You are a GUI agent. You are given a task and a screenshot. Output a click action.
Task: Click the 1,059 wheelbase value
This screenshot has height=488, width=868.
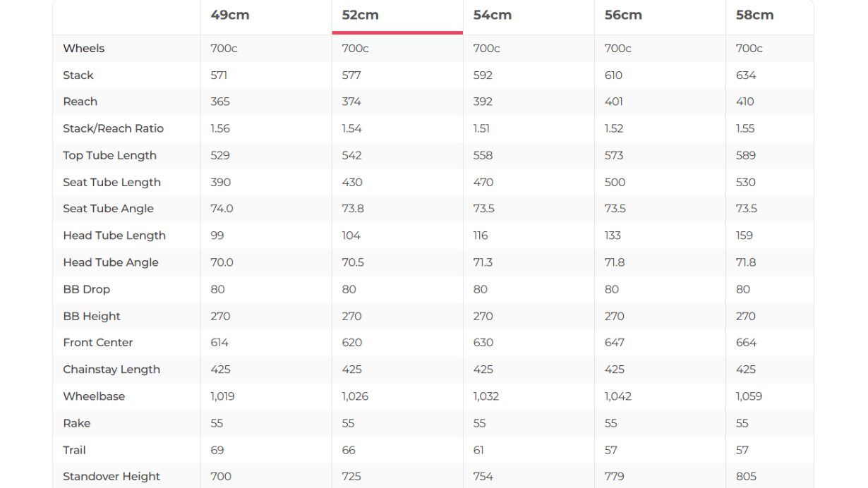749,396
